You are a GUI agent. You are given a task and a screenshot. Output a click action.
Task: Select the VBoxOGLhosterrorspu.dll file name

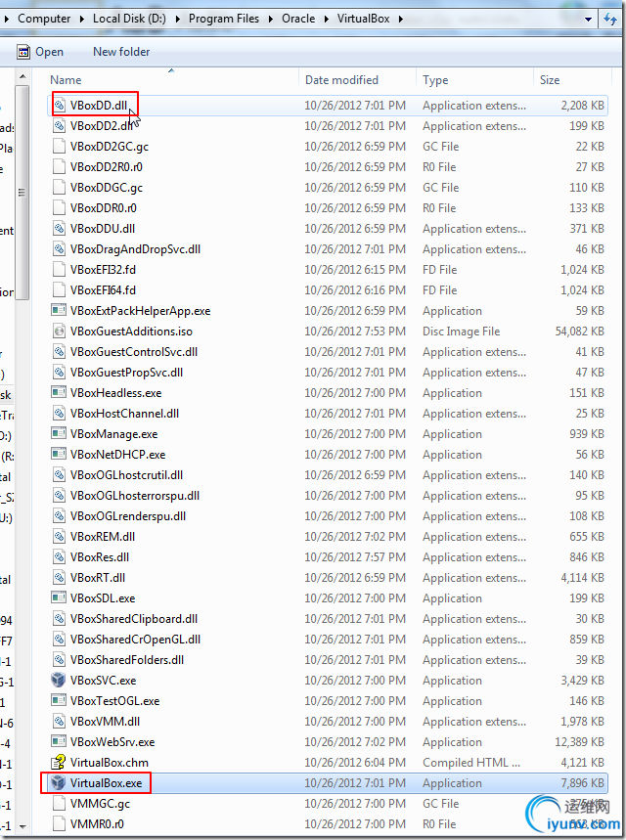pyautogui.click(x=135, y=496)
